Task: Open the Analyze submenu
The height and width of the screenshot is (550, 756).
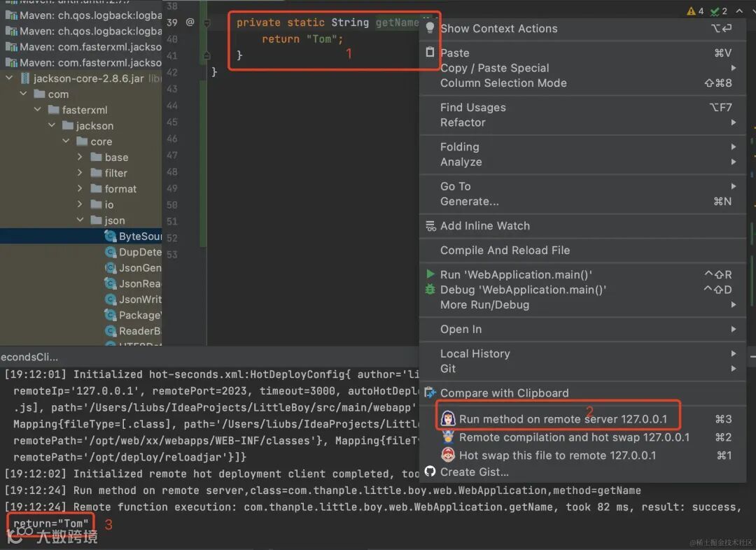Action: 583,162
